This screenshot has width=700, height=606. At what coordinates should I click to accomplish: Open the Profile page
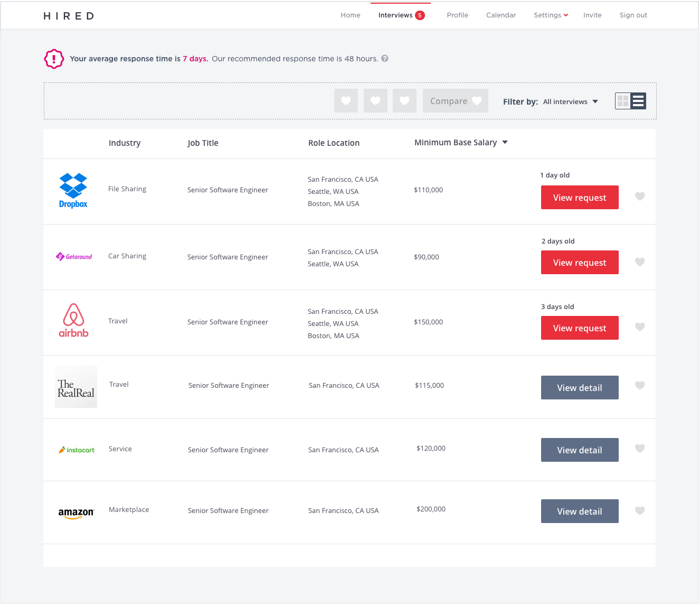(x=458, y=15)
